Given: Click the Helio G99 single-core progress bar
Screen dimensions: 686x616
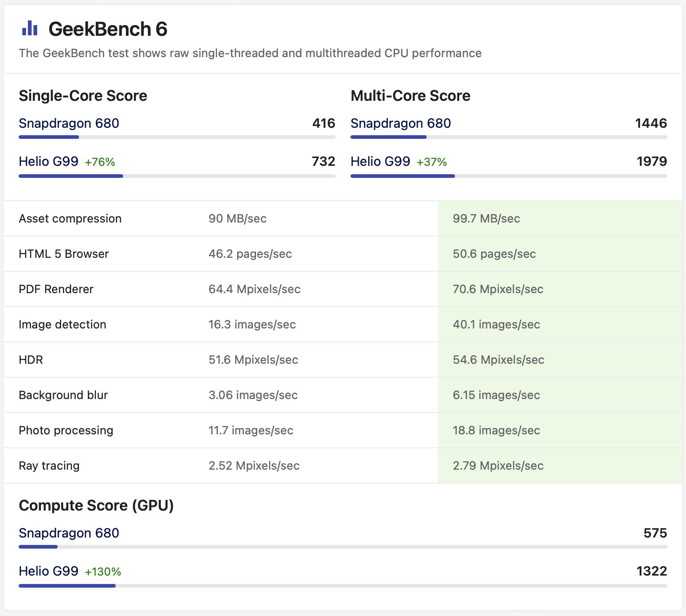Looking at the screenshot, I should (177, 176).
